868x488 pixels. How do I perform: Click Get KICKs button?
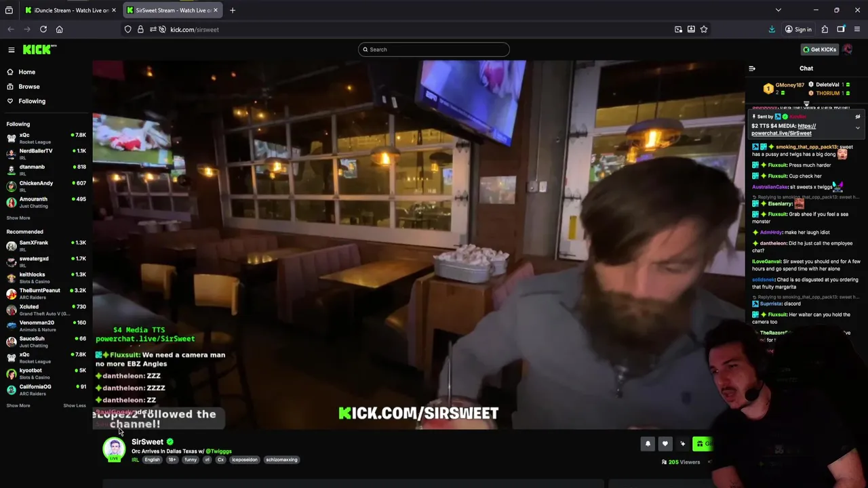(x=819, y=49)
